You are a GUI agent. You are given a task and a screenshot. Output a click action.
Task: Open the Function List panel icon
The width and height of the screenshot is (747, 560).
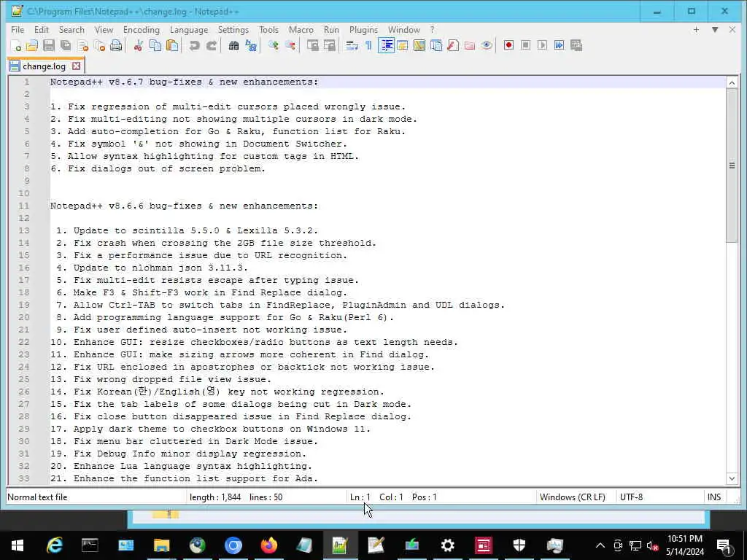click(453, 46)
